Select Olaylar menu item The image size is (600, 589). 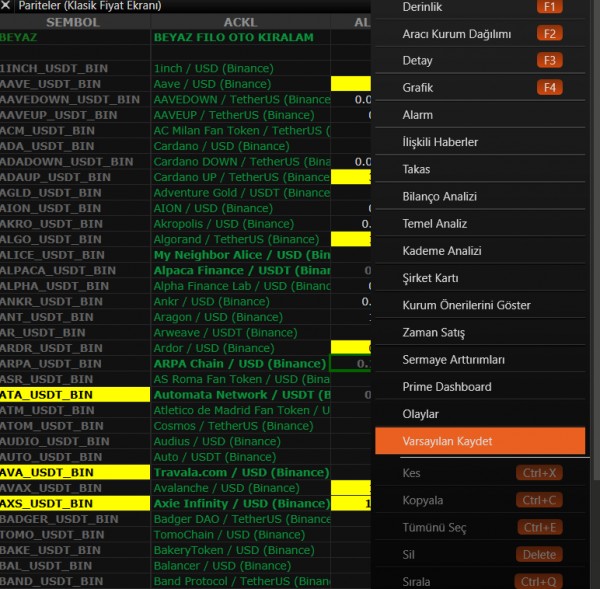click(480, 414)
